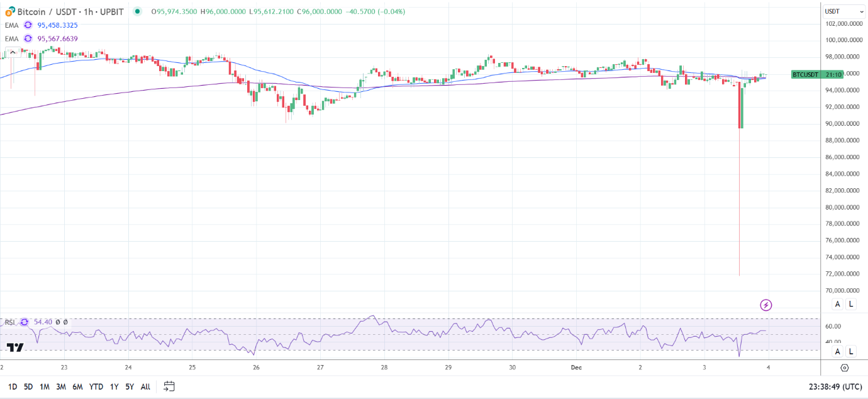Click the RSI 60.00 scale label

coord(833,326)
